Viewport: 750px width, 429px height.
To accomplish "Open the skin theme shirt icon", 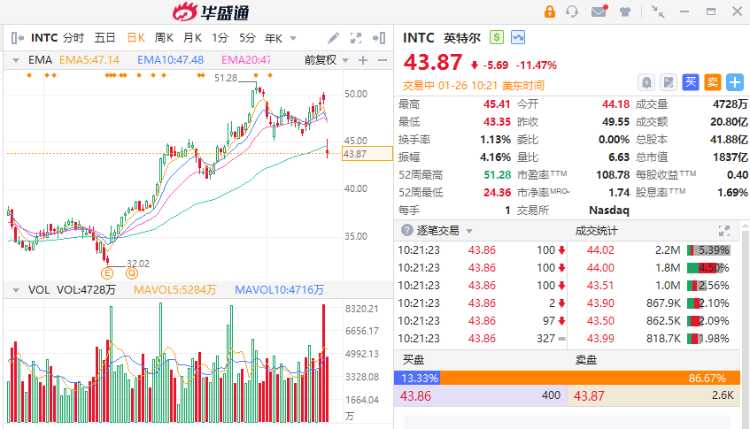I will [x=625, y=12].
